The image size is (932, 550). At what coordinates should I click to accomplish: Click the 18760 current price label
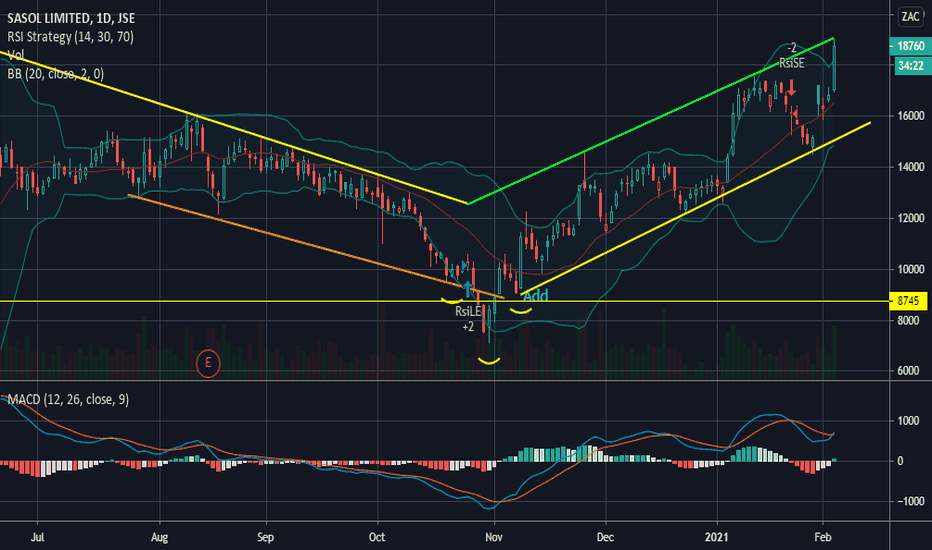pos(910,46)
